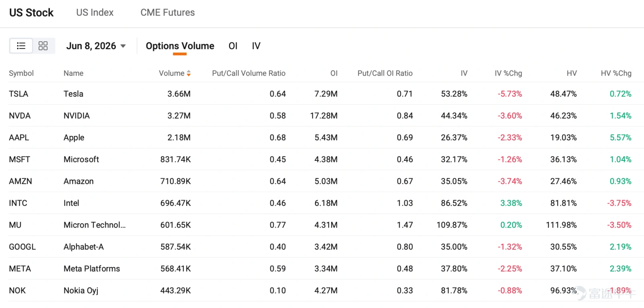644x308 pixels.
Task: Sort by Put/Call Volume Ratio column
Action: click(249, 73)
